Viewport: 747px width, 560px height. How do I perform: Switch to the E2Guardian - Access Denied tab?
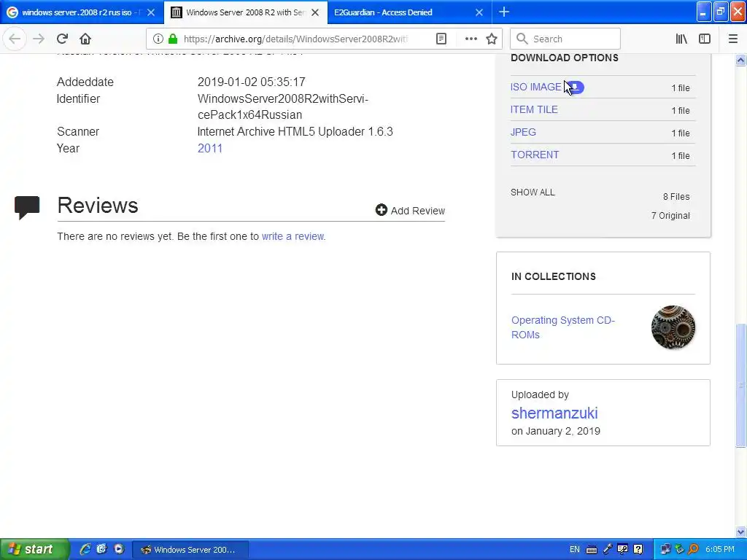pos(410,12)
